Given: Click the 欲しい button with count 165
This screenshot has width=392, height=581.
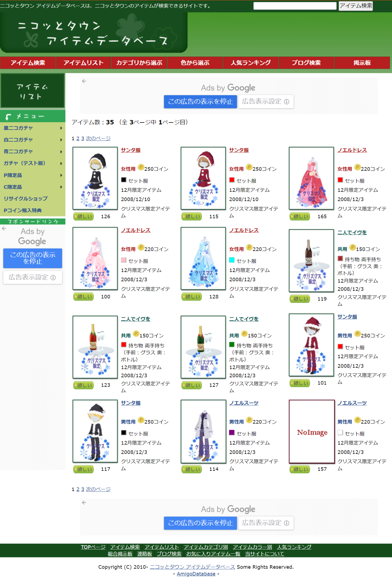Looking at the screenshot, I should (300, 216).
